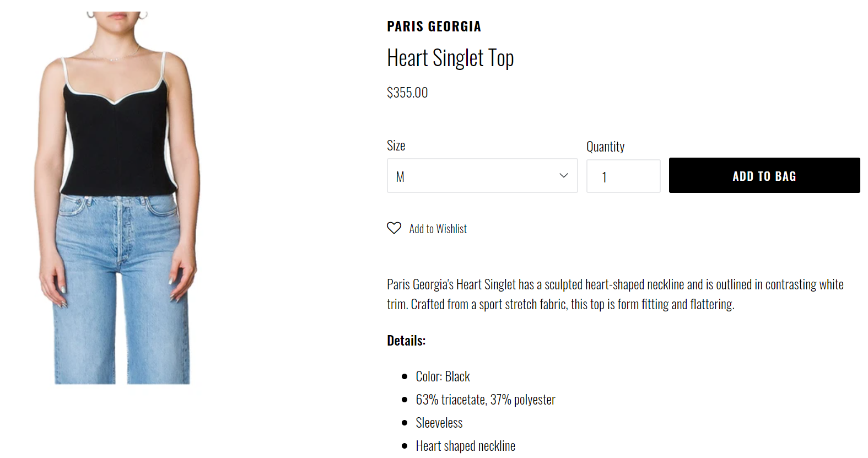Focus the Quantity input field

pyautogui.click(x=623, y=176)
